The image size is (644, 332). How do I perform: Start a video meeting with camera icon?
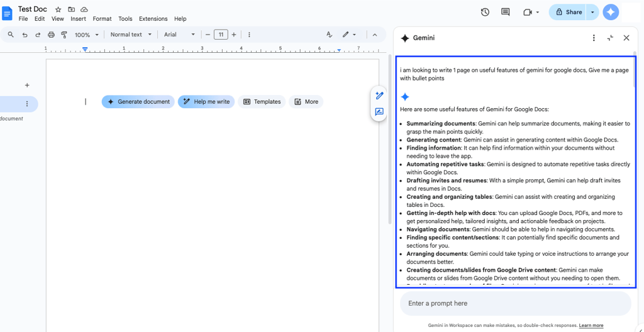click(x=528, y=13)
